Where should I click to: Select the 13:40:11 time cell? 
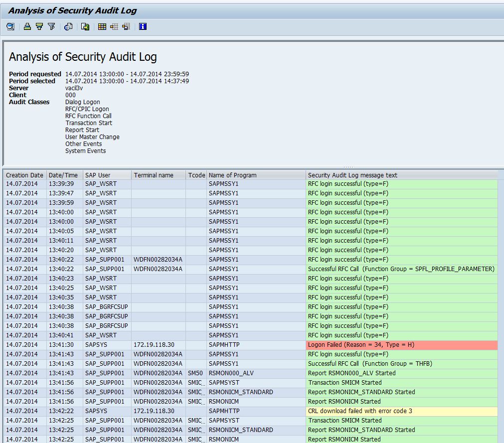65,241
